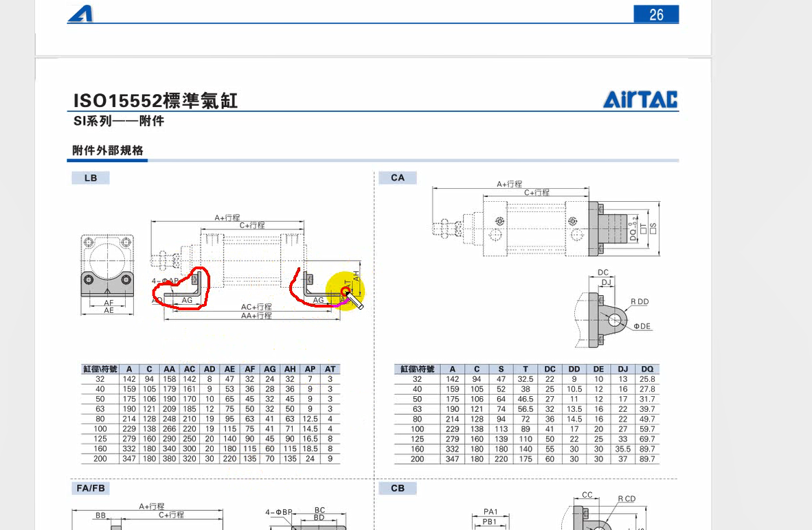Click the LB front-view bracket drawing
The width and height of the screenshot is (812, 530).
tap(107, 267)
